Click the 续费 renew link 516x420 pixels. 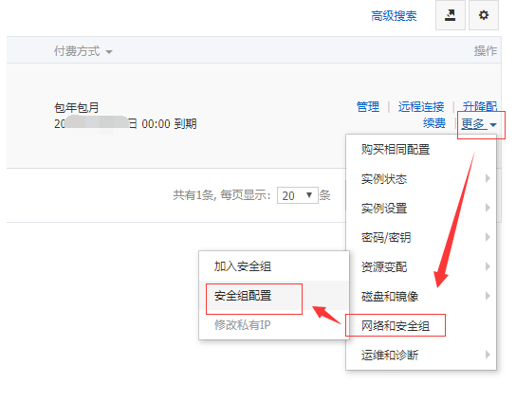tap(434, 123)
